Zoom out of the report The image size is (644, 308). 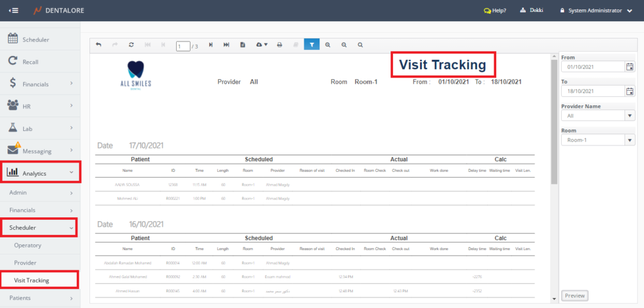tap(344, 45)
